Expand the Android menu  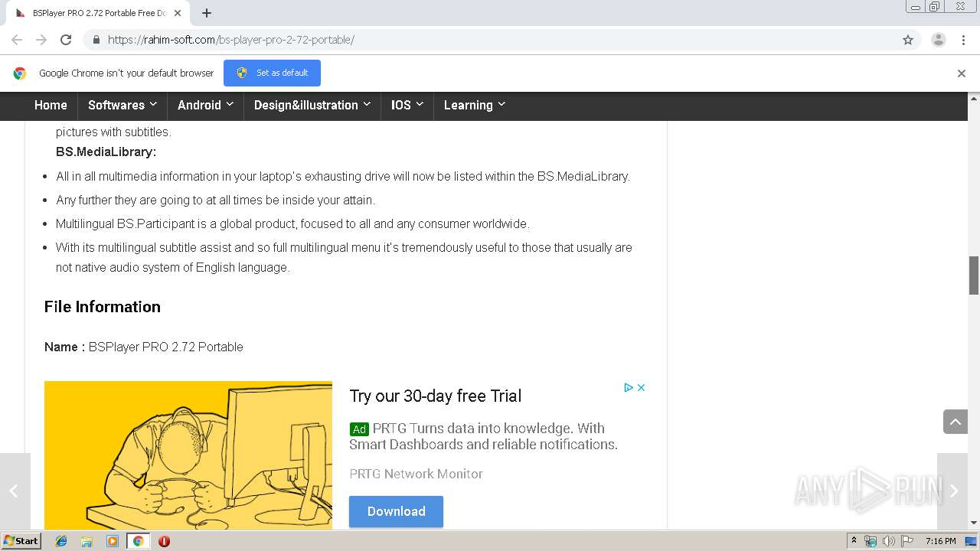[x=205, y=106]
